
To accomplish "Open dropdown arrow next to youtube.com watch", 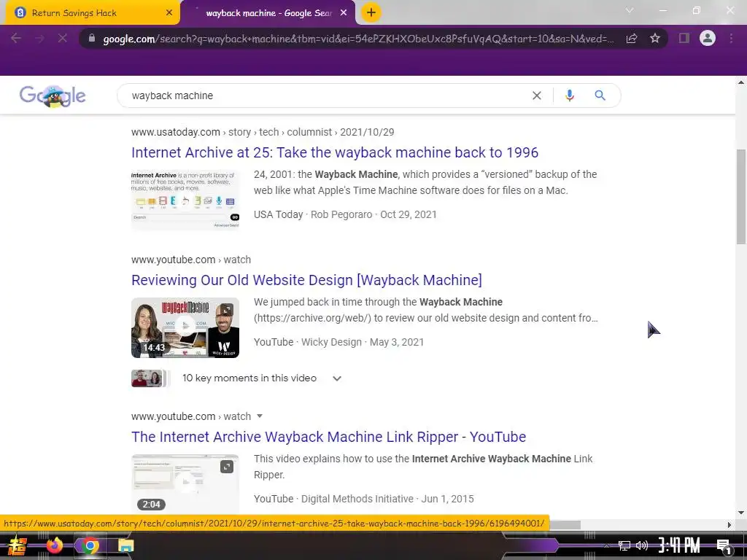I will coord(260,416).
